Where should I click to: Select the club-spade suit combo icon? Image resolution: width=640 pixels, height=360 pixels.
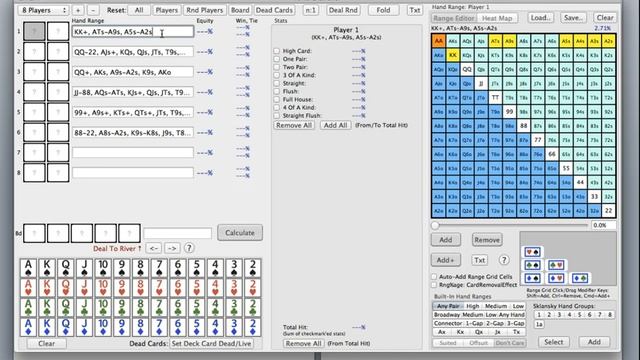click(532, 265)
